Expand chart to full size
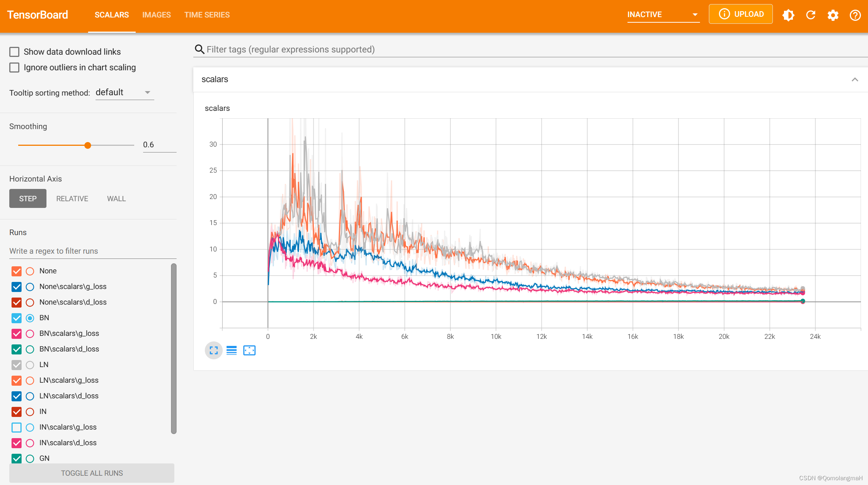 pyautogui.click(x=214, y=350)
